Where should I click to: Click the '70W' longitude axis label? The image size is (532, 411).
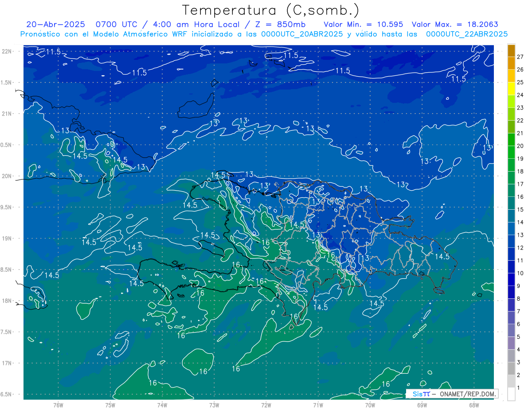pos(370,405)
